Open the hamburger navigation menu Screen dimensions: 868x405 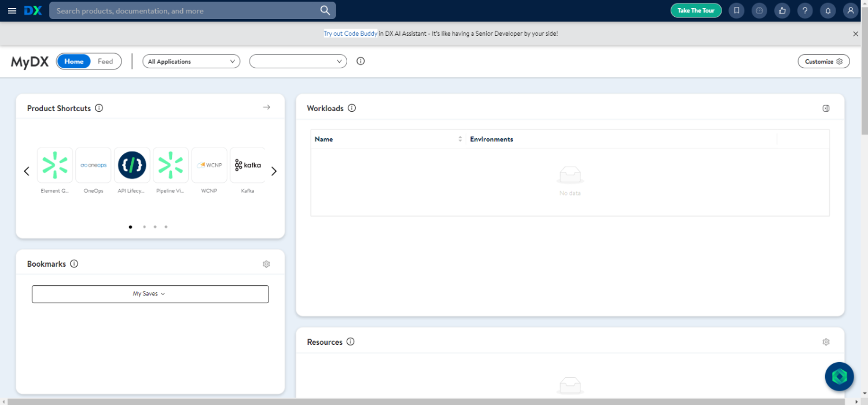(x=12, y=10)
